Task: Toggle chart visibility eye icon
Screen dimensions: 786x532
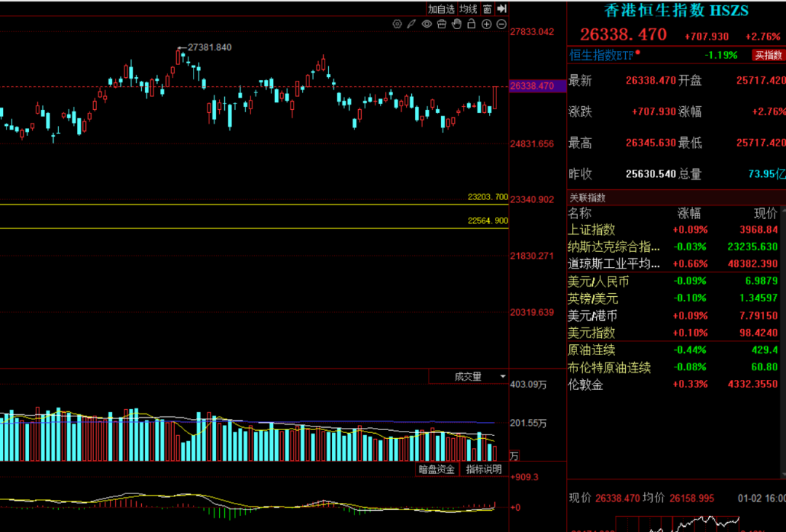Action: pos(426,24)
